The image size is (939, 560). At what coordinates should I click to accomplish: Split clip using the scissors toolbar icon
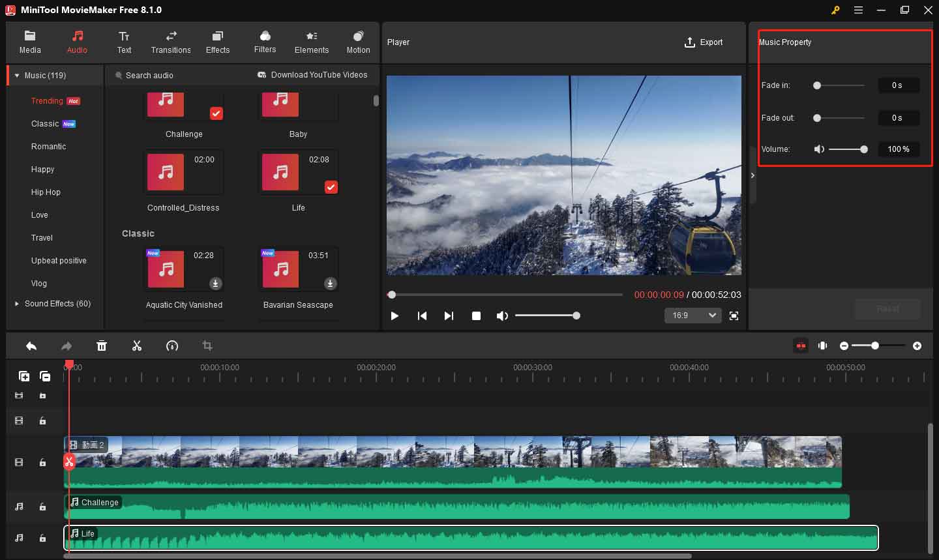click(x=137, y=346)
